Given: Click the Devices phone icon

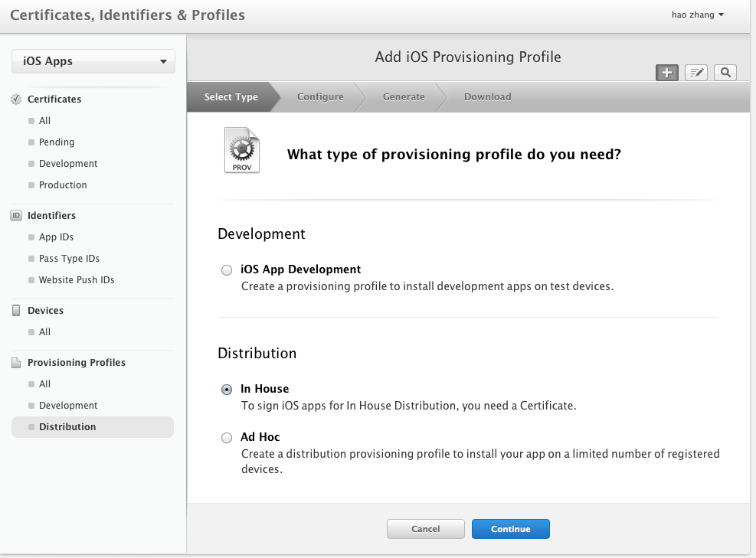Looking at the screenshot, I should click(16, 311).
